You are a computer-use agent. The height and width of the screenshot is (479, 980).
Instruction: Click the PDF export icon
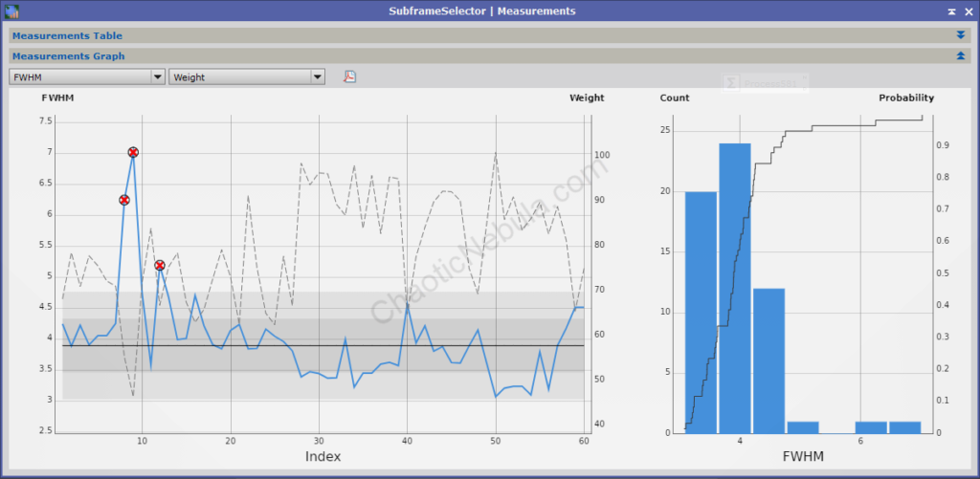pyautogui.click(x=350, y=76)
